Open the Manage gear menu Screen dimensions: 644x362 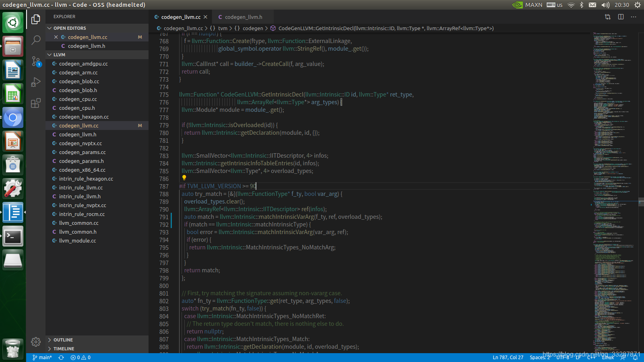coord(36,342)
